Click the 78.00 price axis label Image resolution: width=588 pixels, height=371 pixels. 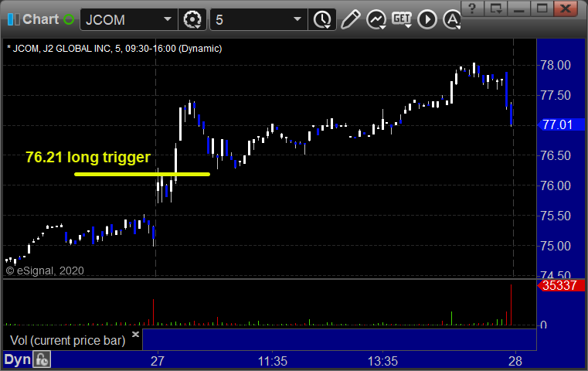click(x=556, y=65)
